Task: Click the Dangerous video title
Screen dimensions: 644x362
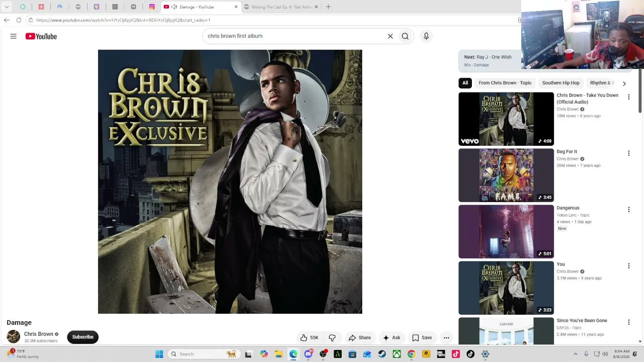Action: 568,208
